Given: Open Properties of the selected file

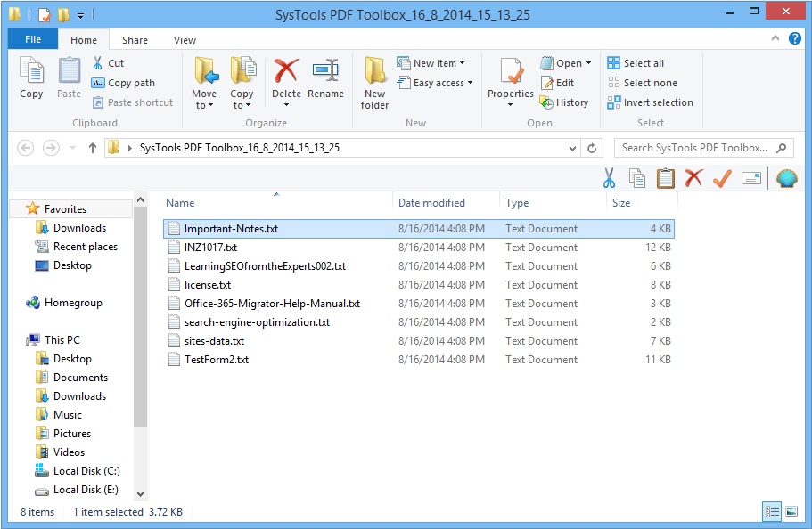Looking at the screenshot, I should pos(511,82).
